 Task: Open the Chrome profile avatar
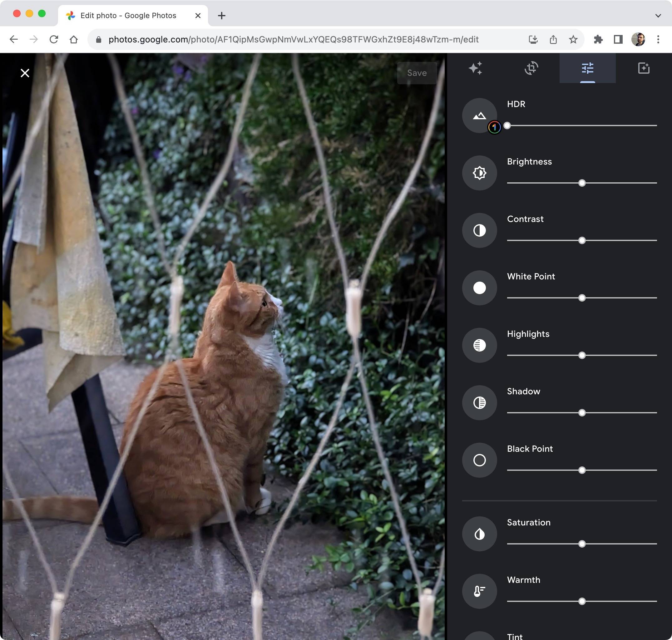(x=638, y=40)
